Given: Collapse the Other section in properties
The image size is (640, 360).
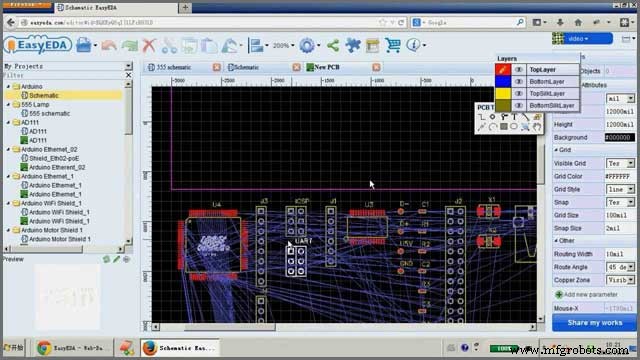Looking at the screenshot, I should (556, 241).
